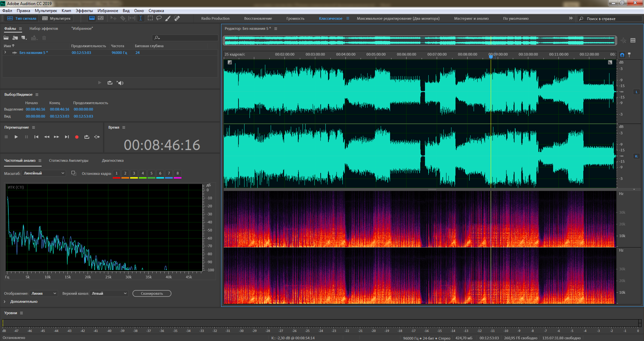Open the Верхний канал Левый dropdown
The width and height of the screenshot is (644, 341).
pyautogui.click(x=109, y=293)
